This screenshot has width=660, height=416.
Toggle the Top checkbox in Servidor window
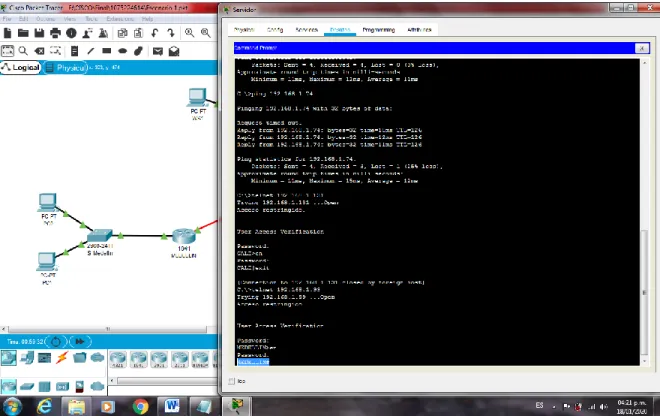[x=232, y=381]
